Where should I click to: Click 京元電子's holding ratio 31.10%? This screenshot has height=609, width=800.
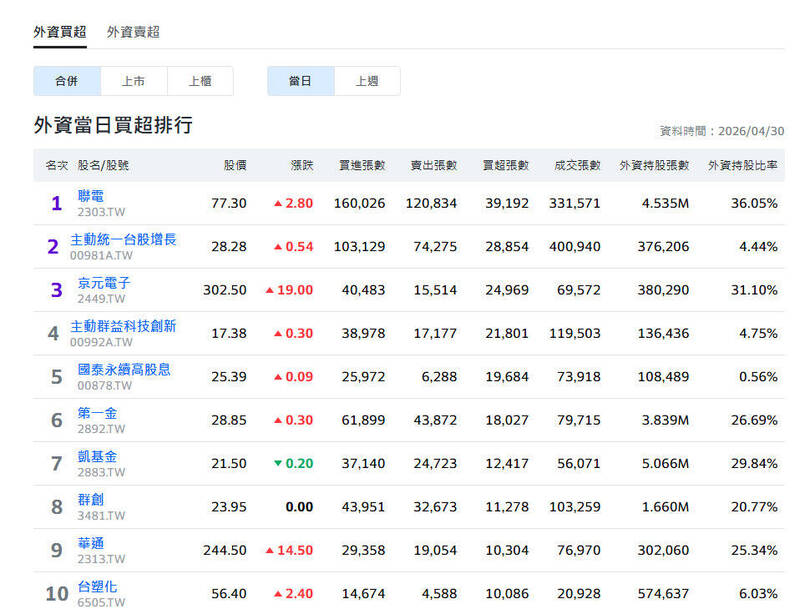755,290
